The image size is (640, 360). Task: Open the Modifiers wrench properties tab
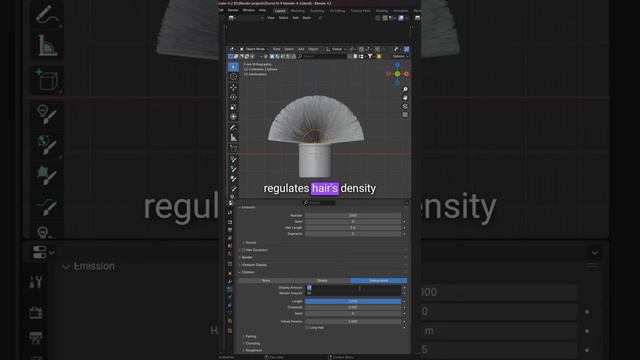coord(230,281)
